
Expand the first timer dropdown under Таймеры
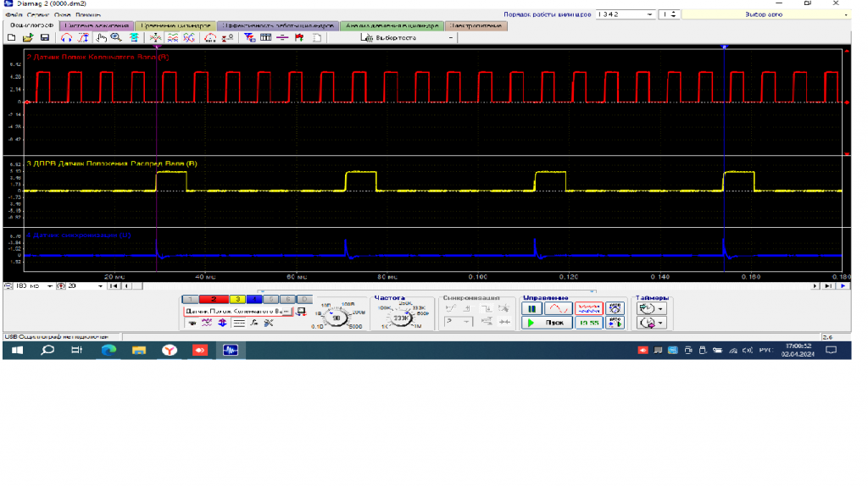coord(660,309)
